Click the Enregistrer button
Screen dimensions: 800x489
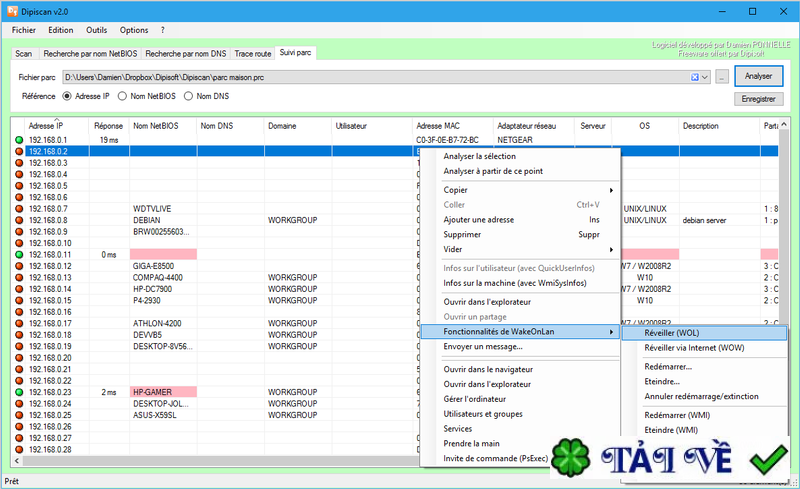pyautogui.click(x=759, y=99)
